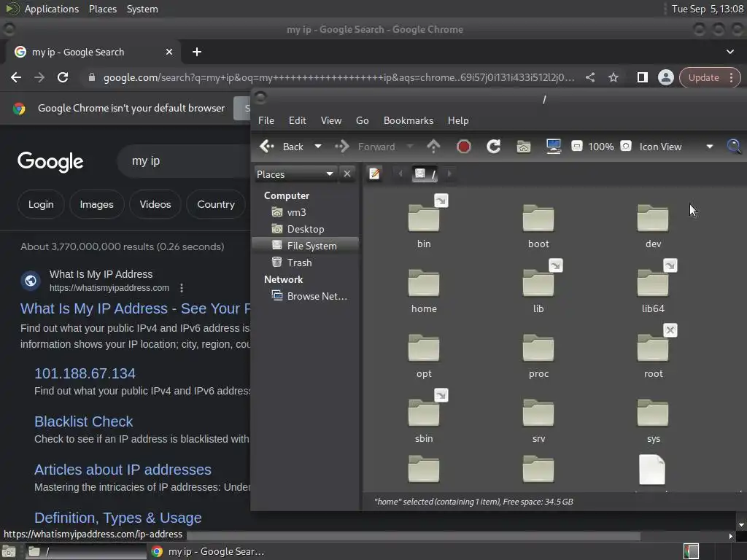Open the Places sidebar dropdown

295,174
